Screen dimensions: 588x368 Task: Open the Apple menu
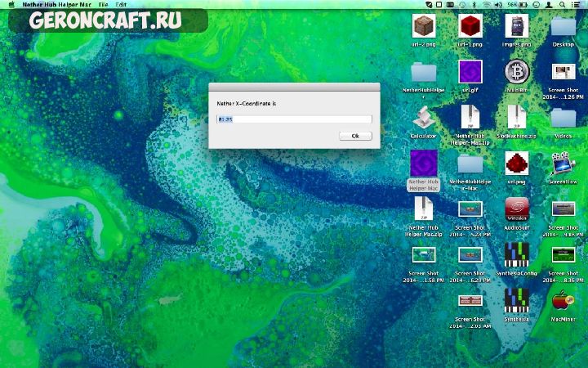click(11, 5)
